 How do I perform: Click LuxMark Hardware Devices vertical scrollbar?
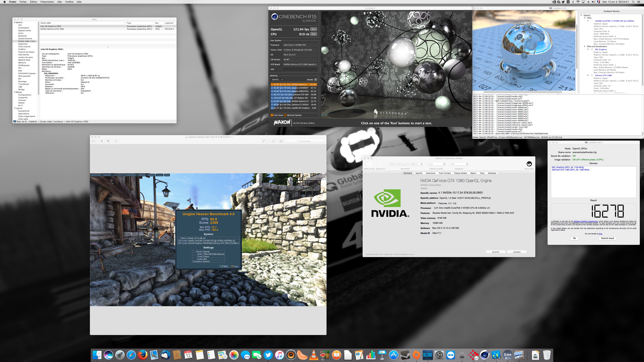point(642,50)
